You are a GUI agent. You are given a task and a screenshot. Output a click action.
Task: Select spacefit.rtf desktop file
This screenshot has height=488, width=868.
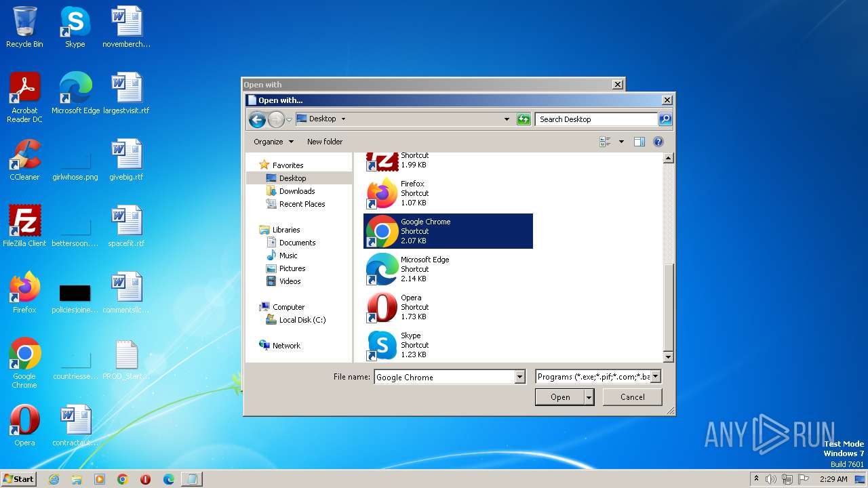click(x=126, y=226)
